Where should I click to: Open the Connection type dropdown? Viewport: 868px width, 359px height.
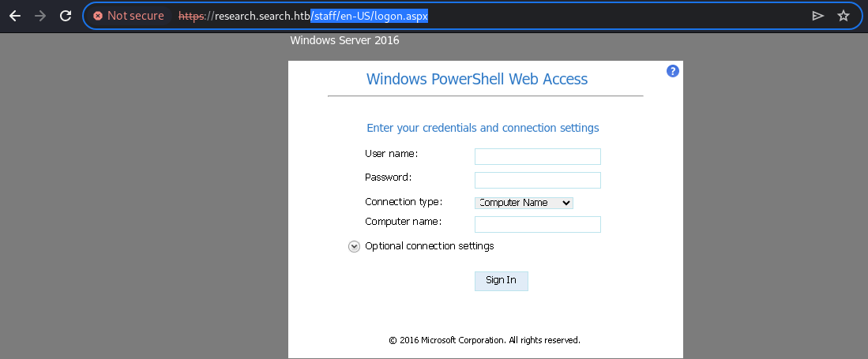524,203
